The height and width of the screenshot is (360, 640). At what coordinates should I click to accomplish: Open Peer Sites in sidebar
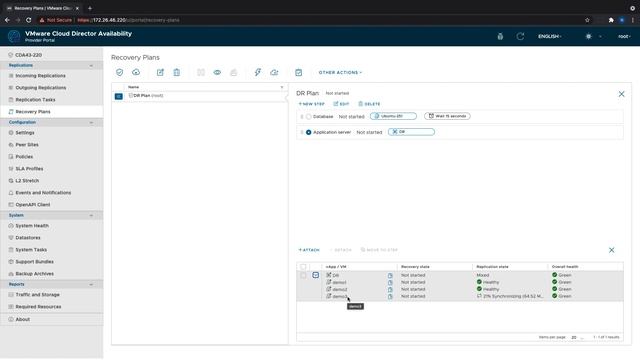[x=27, y=144]
